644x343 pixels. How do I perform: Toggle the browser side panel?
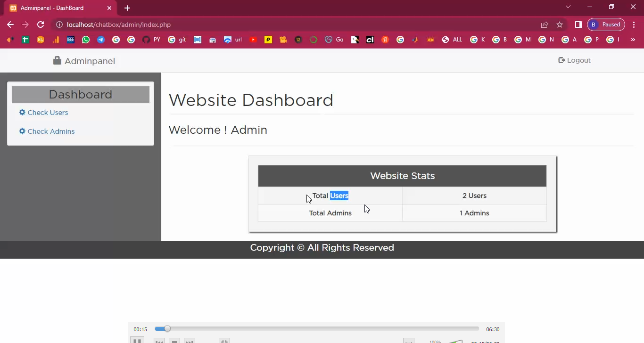[x=578, y=24]
